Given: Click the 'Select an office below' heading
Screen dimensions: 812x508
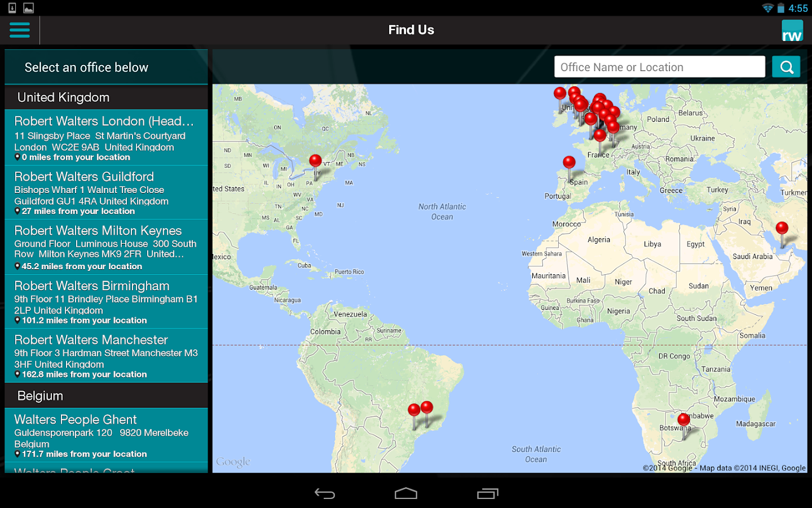Looking at the screenshot, I should point(86,67).
